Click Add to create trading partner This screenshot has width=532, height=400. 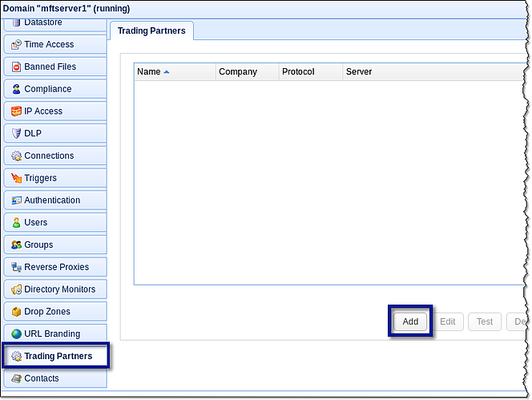(x=410, y=321)
